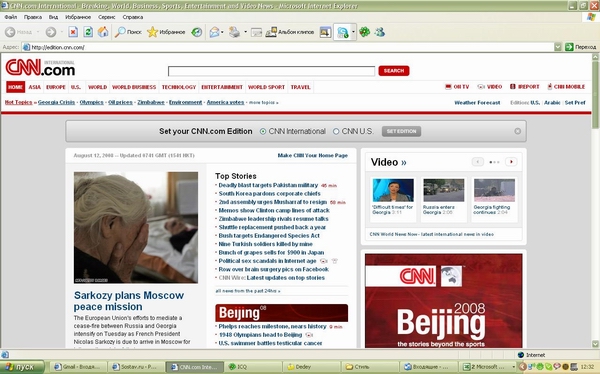
Task: Open 'Difficult times' for Georgia video thumbnail
Action: pyautogui.click(x=393, y=190)
